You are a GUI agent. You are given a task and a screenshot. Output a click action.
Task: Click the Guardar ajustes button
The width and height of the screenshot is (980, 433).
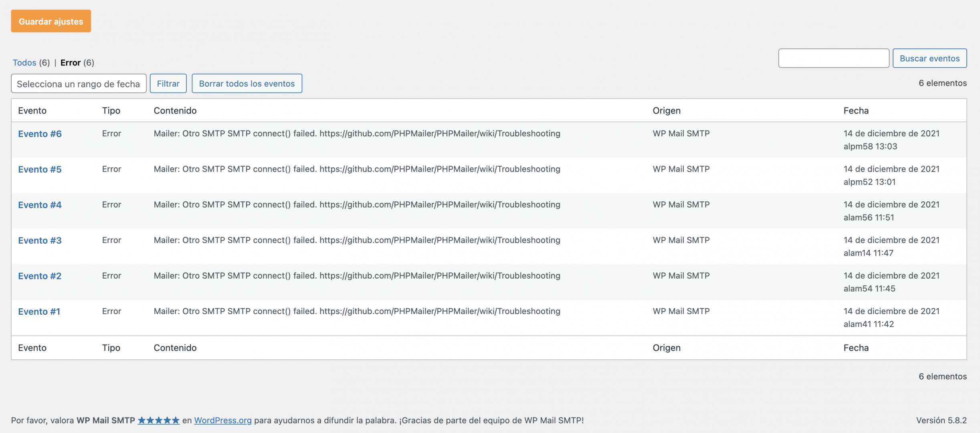51,21
